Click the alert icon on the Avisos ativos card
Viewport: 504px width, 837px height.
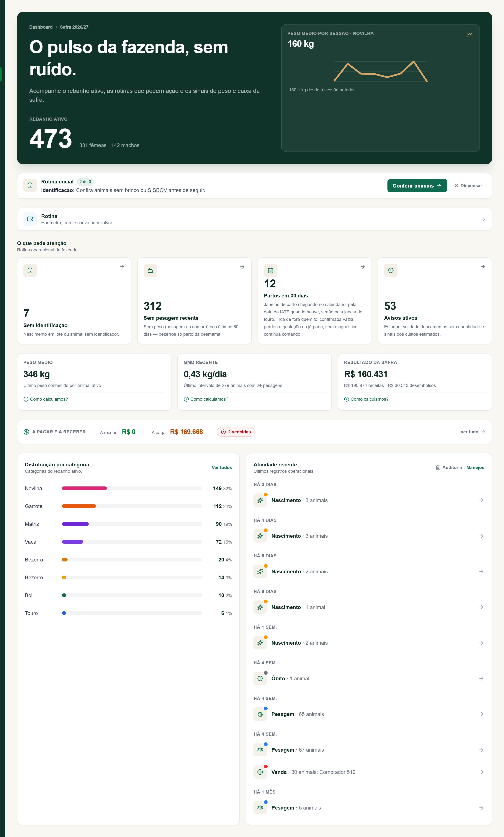[391, 270]
